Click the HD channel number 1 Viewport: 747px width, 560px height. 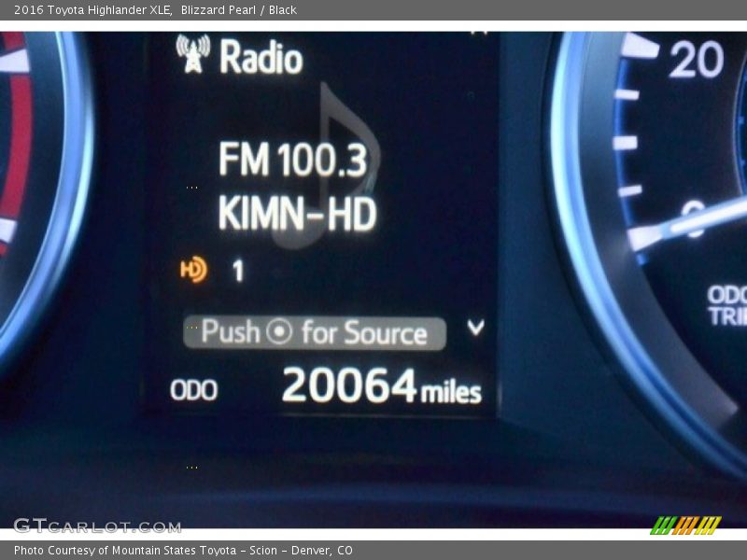238,271
